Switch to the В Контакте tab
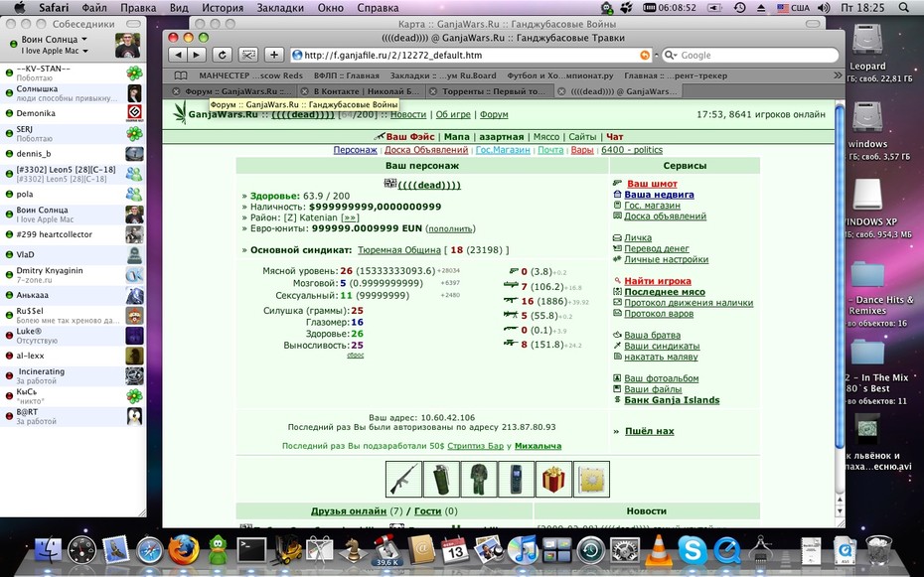924x577 pixels. tap(367, 91)
